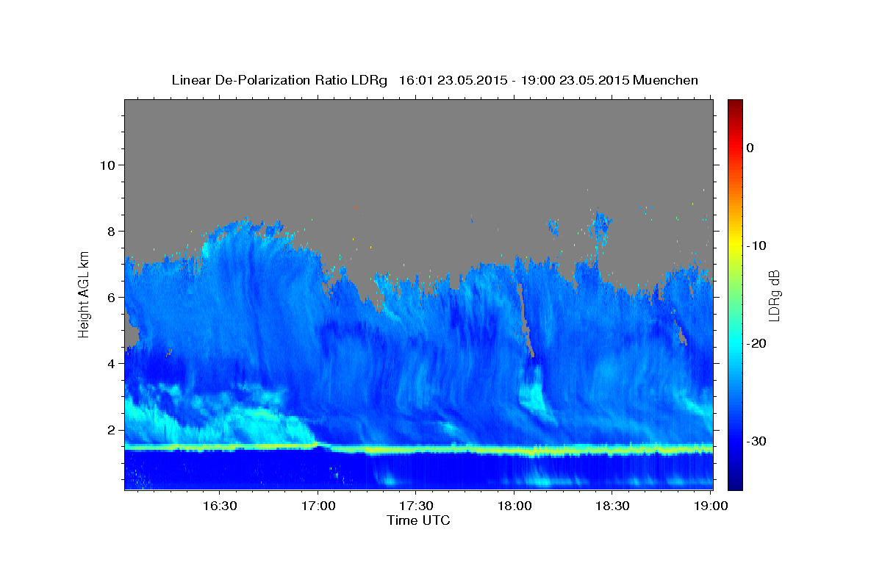Viewport: 882px width, 588px height.
Task: Click the yellow melting layer band near 18:00
Action: [514, 449]
